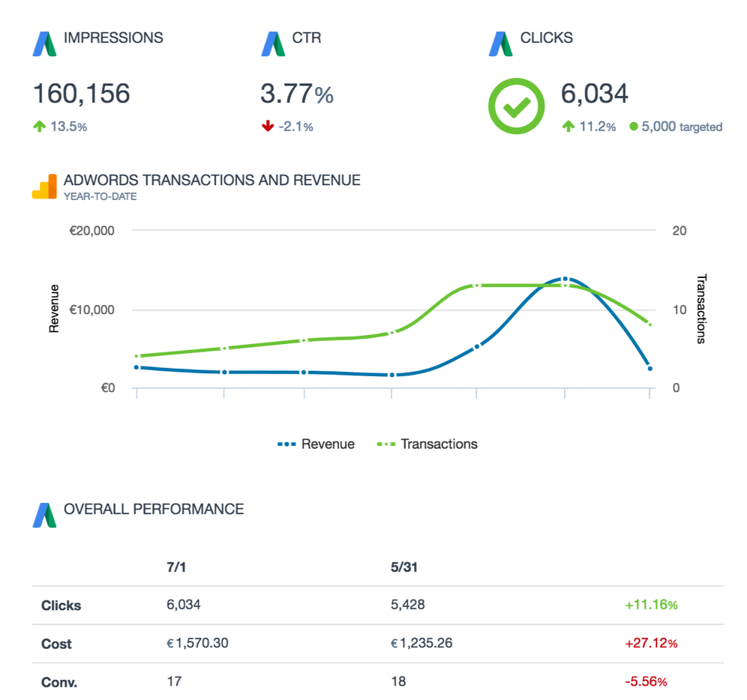Expand the OVERALL PERFORMANCE section
The width and height of the screenshot is (747, 700).
pos(154,509)
